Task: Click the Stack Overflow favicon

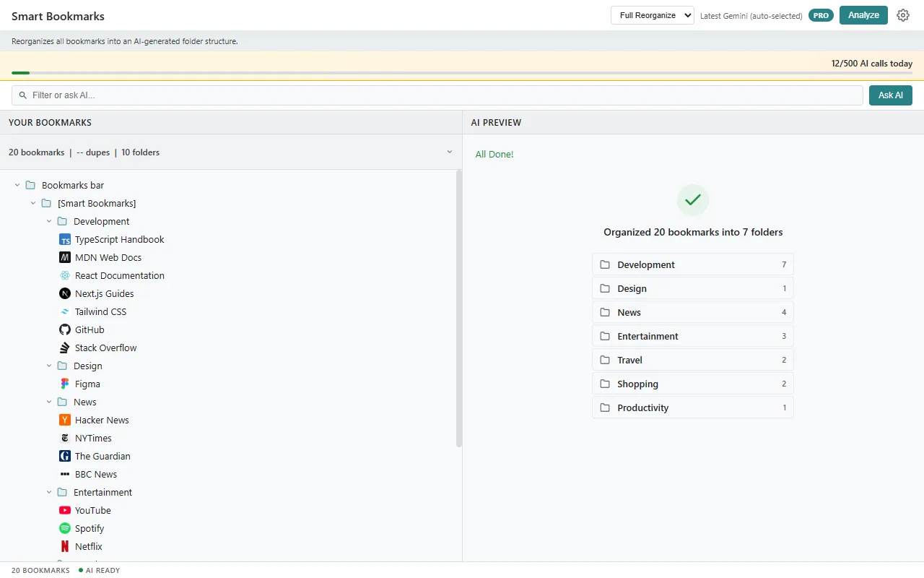Action: point(65,348)
